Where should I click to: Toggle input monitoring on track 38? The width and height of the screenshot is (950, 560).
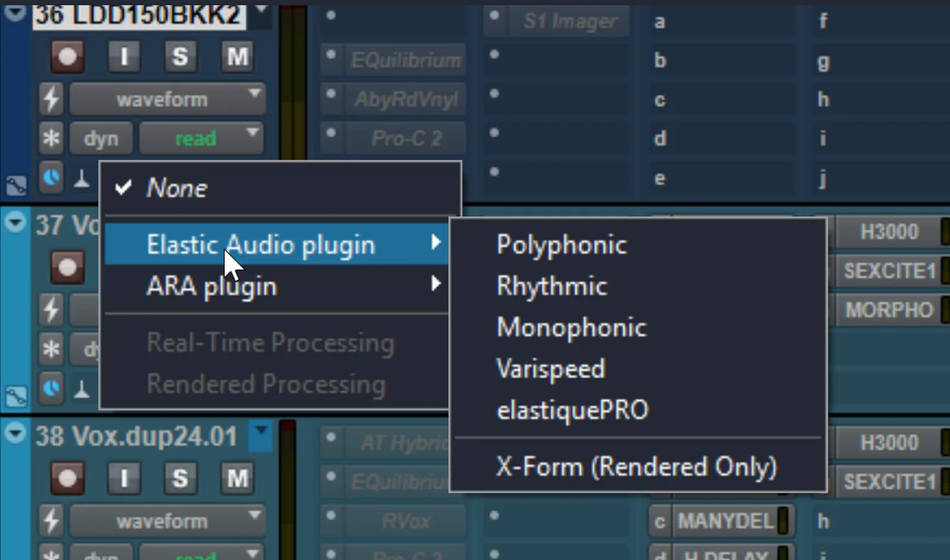click(124, 478)
